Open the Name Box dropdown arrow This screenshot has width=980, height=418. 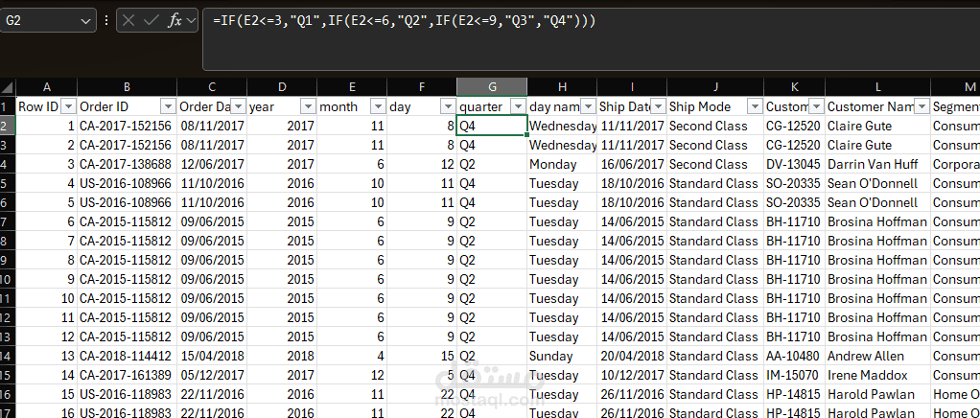pos(85,21)
